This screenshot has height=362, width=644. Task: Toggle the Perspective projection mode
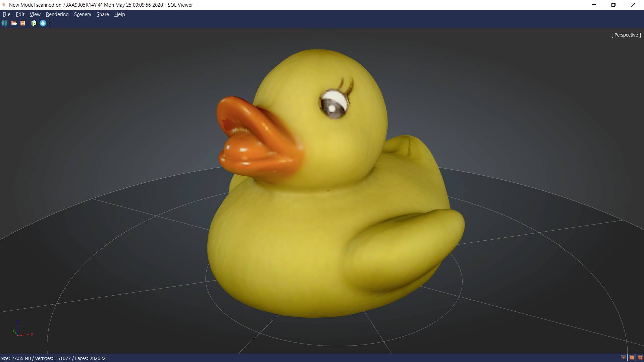click(626, 35)
